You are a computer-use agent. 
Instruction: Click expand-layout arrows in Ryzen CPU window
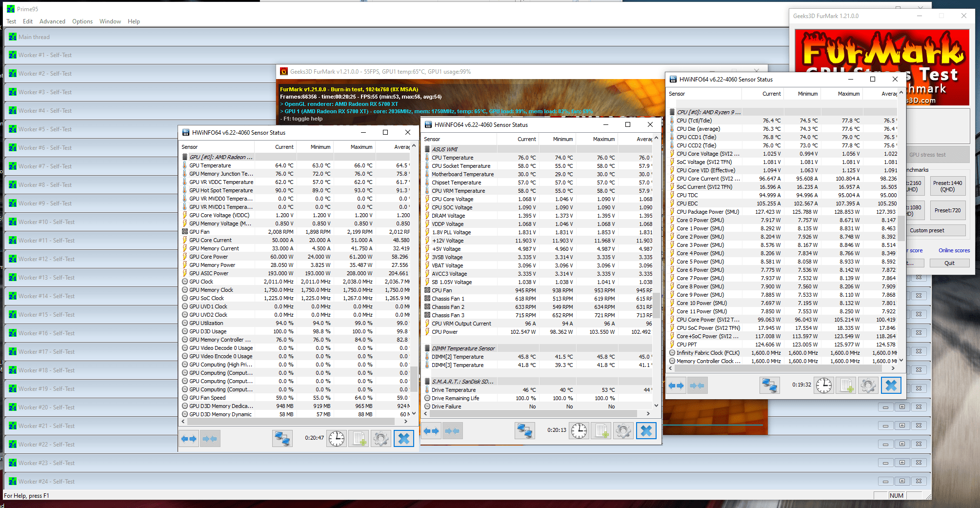click(676, 386)
